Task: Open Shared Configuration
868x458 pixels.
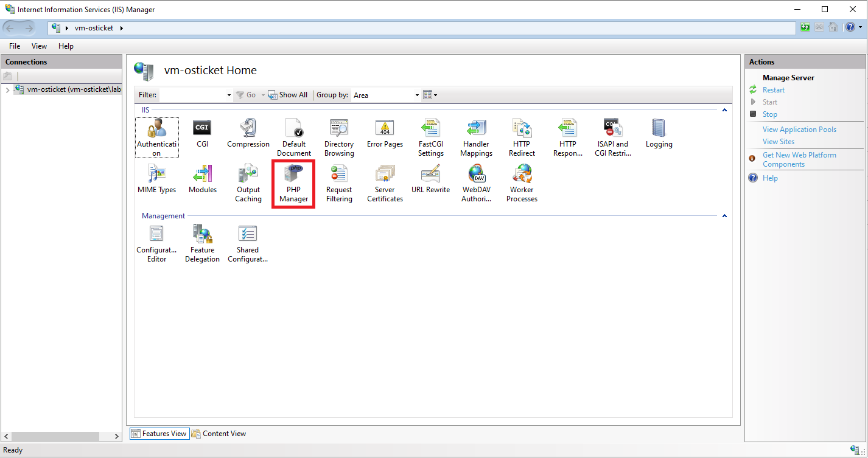Action: [248, 243]
